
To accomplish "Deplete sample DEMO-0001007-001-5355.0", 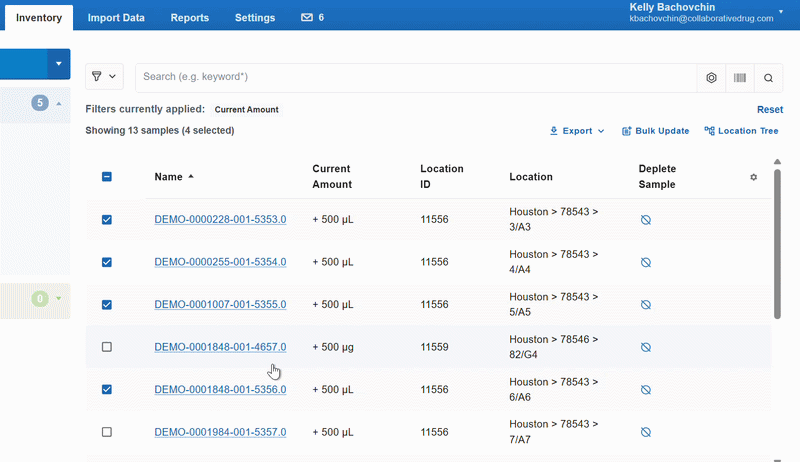I will click(645, 304).
